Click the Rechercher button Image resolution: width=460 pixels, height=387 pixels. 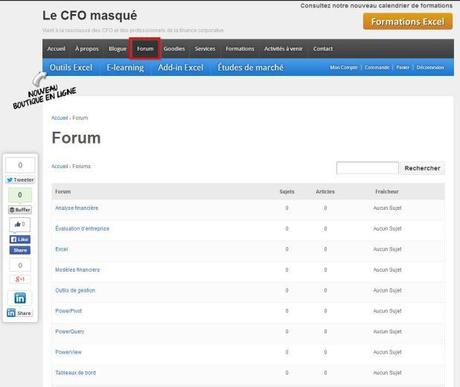coord(422,168)
